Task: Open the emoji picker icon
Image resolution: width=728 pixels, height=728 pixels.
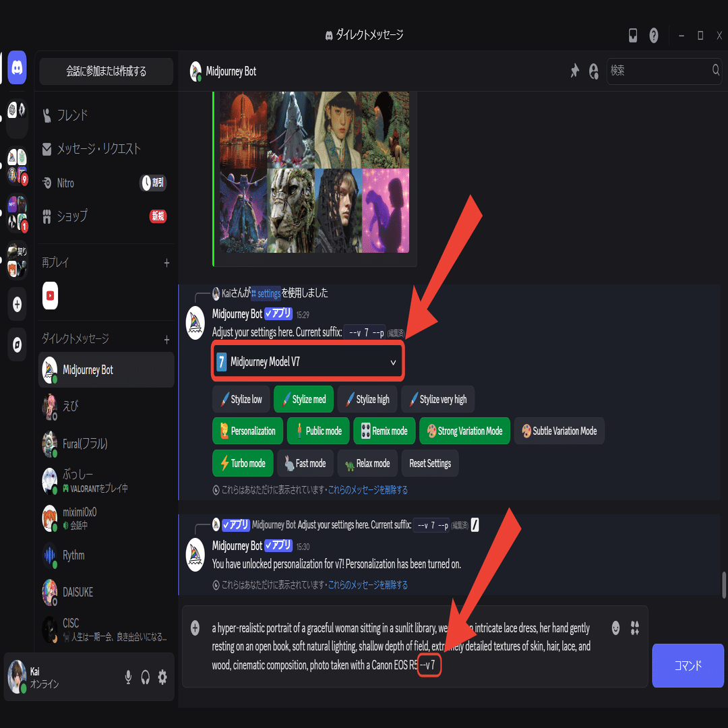Action: pos(615,628)
